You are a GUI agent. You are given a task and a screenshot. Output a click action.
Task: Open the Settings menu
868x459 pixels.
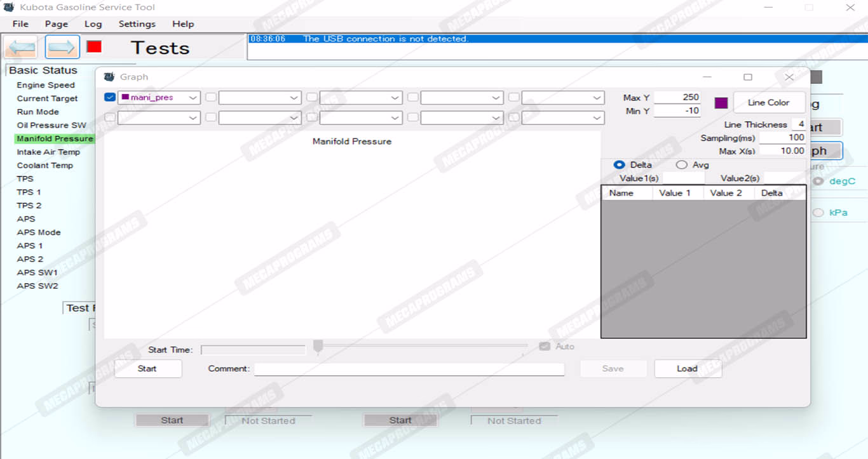[x=137, y=24]
